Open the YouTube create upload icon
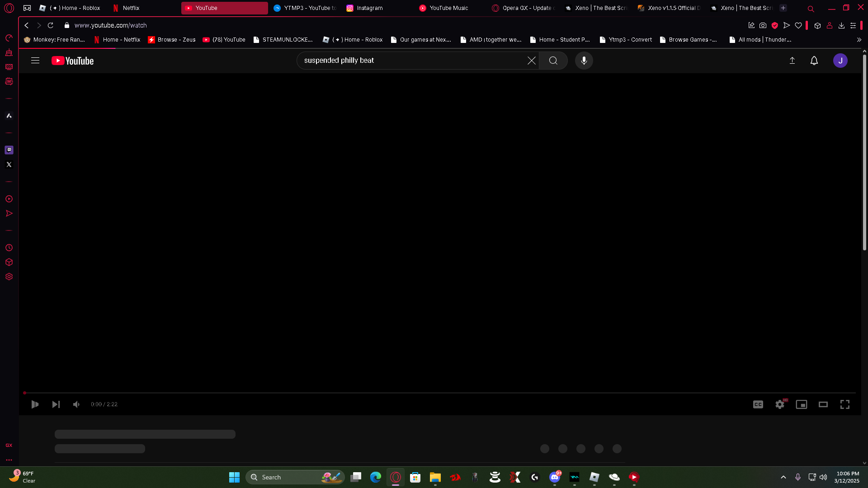 pyautogui.click(x=792, y=61)
